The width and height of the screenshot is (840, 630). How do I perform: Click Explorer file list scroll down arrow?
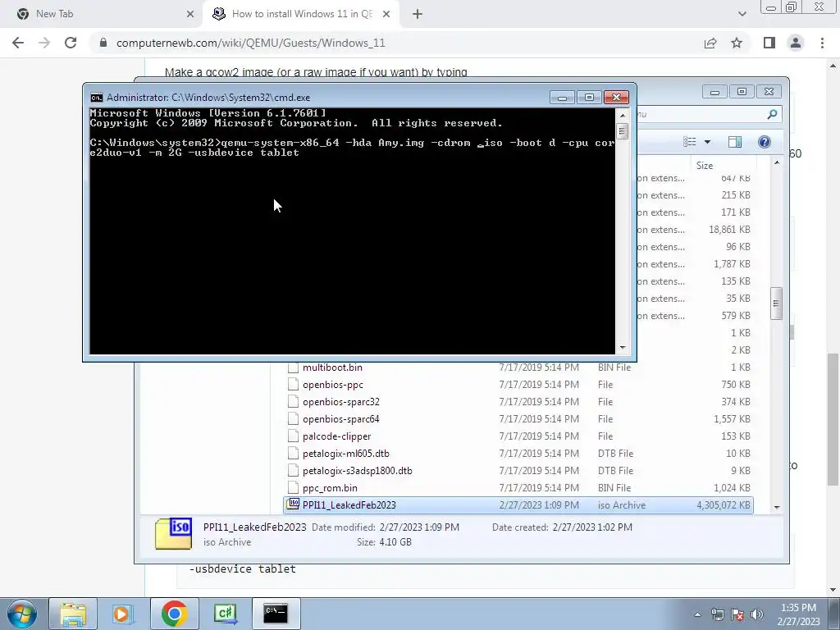click(x=777, y=507)
